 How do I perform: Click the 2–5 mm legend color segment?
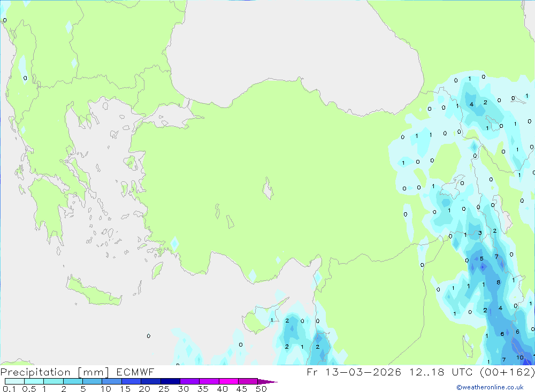pyautogui.click(x=73, y=381)
